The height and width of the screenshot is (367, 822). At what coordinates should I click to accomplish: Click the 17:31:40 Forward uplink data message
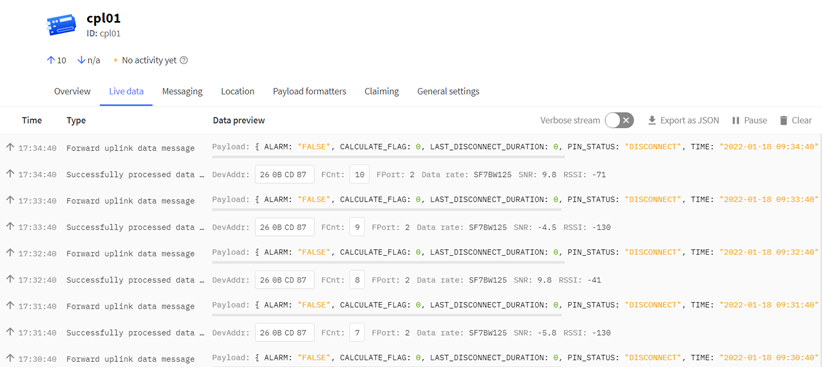click(x=130, y=306)
